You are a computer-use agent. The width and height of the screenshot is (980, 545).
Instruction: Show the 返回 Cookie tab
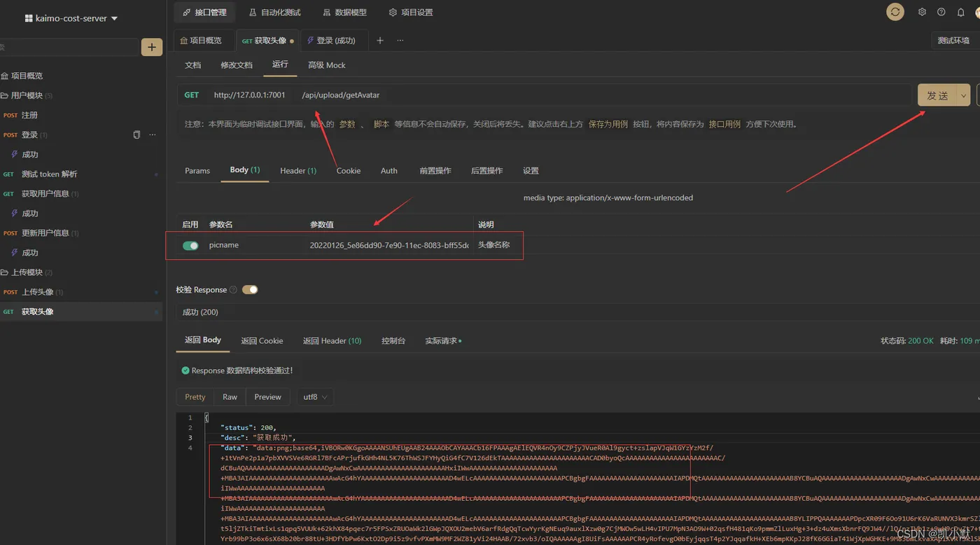point(262,341)
